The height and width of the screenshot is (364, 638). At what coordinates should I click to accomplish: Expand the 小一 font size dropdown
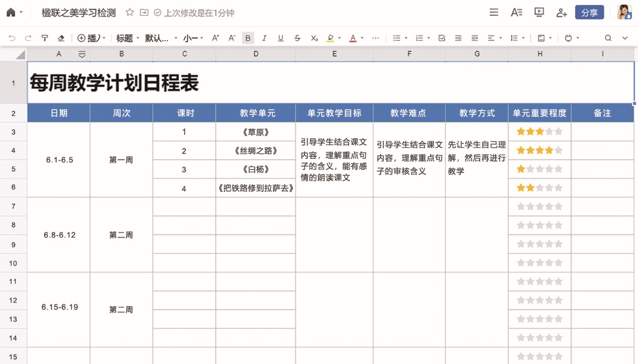[x=193, y=38]
